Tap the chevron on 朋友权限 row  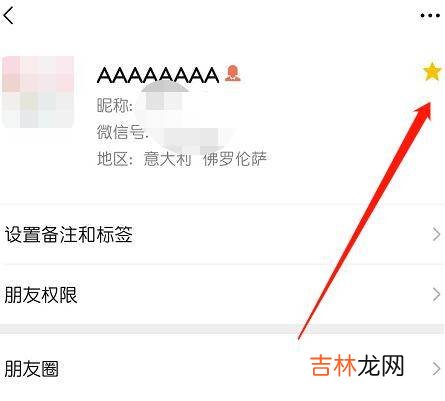(436, 295)
